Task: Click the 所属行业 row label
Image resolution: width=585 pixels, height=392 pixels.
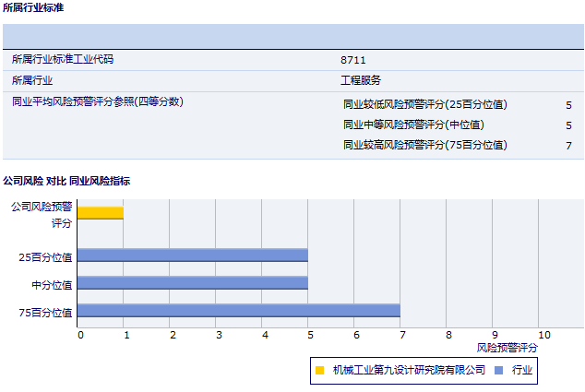Action: pos(32,80)
